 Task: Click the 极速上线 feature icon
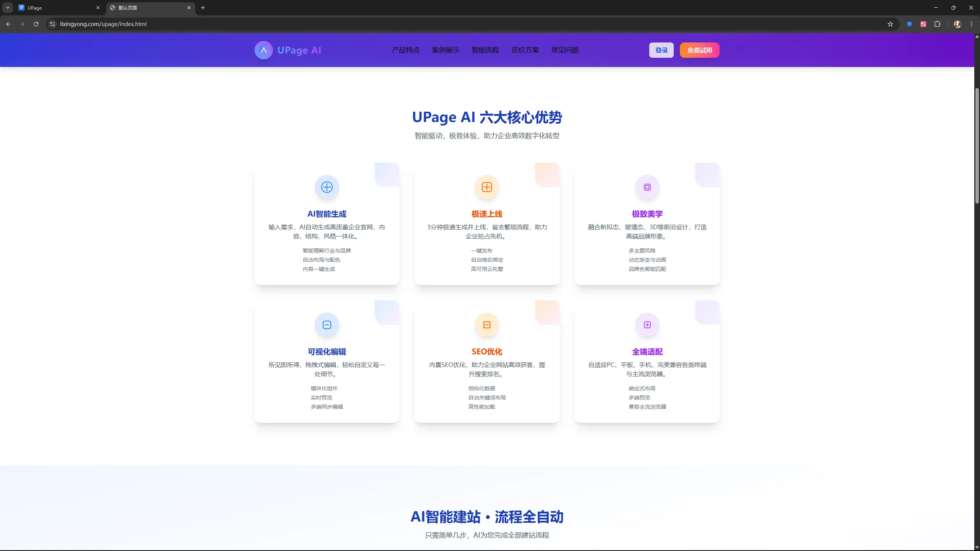[x=487, y=187]
